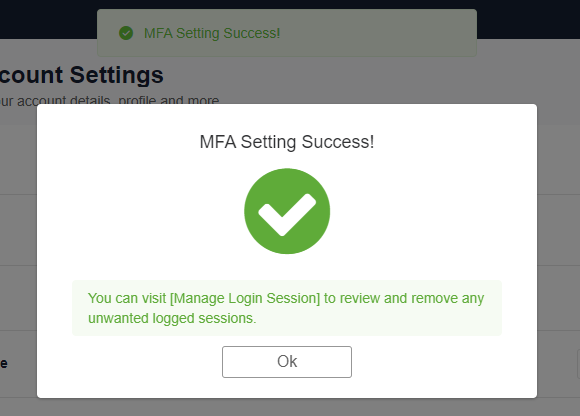
Task: Click the large green checkmark circle
Action: (287, 211)
